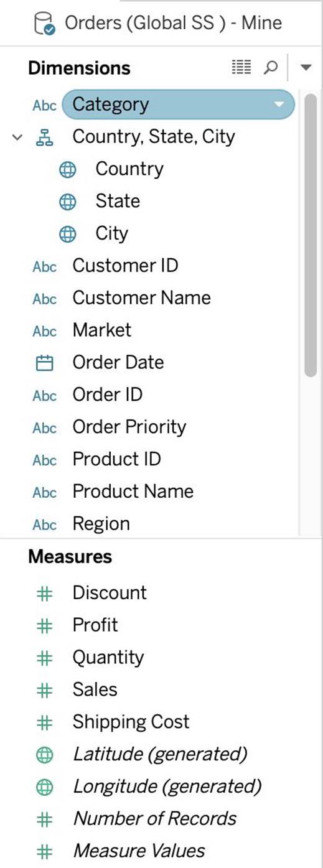Select the Customer Name dimension
Image resolution: width=323 pixels, height=868 pixels.
pyautogui.click(x=141, y=298)
